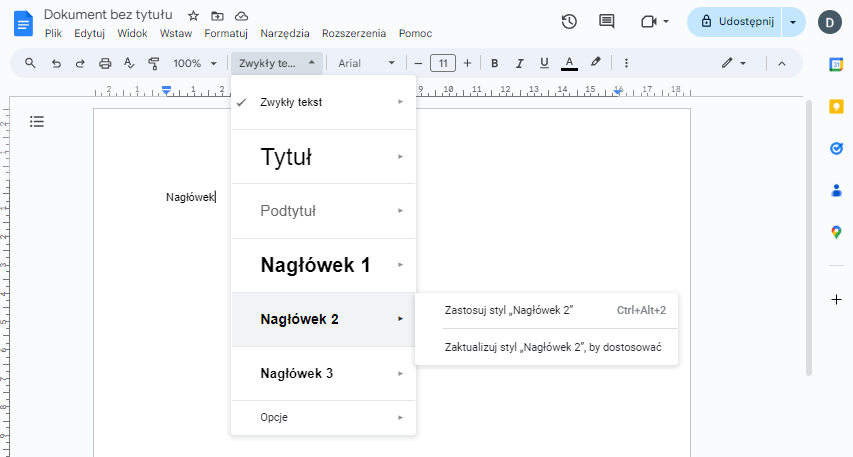853x457 pixels.
Task: Open Google Calendar in side panel
Action: coord(836,64)
